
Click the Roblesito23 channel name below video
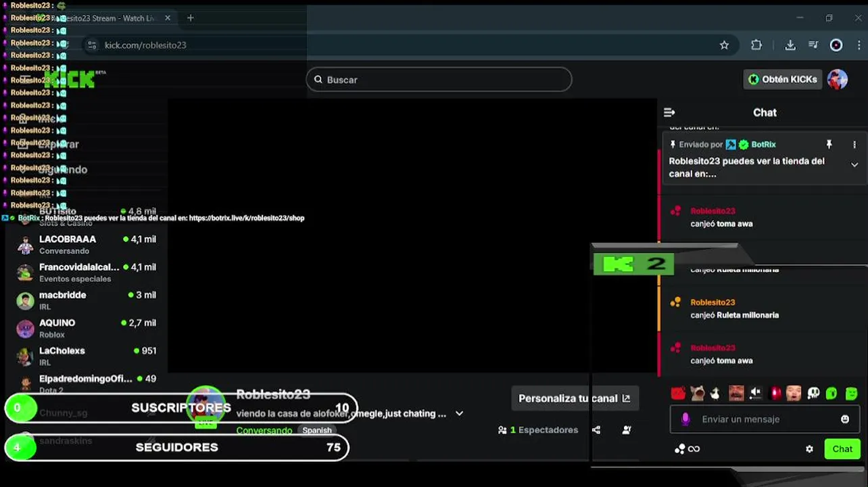tap(273, 394)
